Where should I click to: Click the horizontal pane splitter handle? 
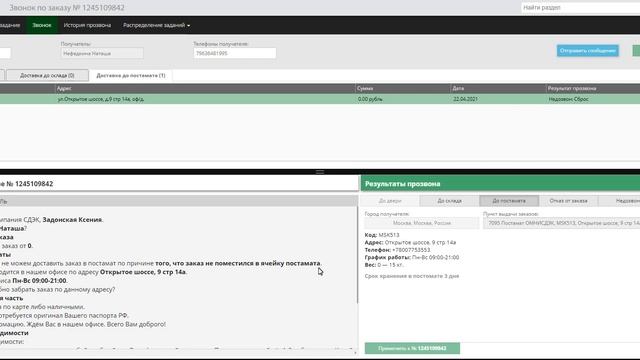click(320, 172)
